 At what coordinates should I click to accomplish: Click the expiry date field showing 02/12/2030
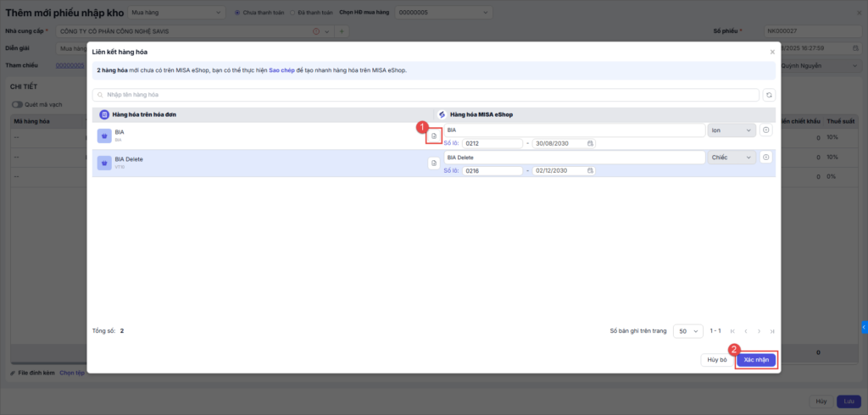pyautogui.click(x=564, y=171)
